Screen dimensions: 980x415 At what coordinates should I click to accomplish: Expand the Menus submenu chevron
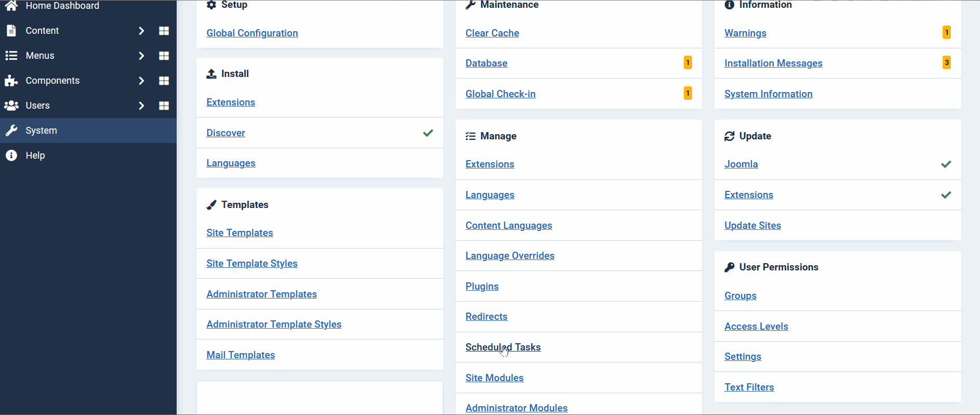tap(141, 56)
